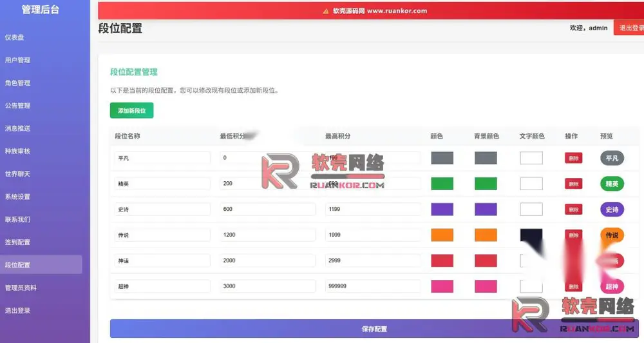Click the green 精英 preview badge

[x=612, y=184]
